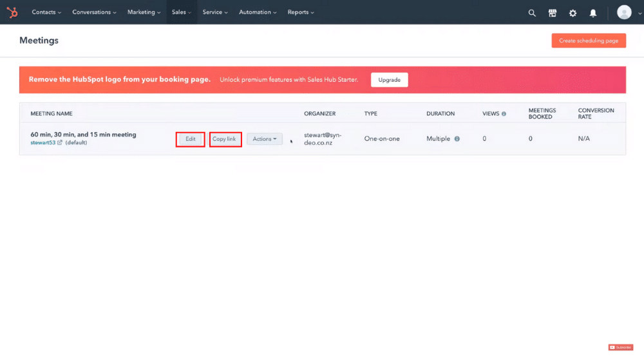Expand the Service menu
Screen dimensions: 644x358
tap(215, 12)
